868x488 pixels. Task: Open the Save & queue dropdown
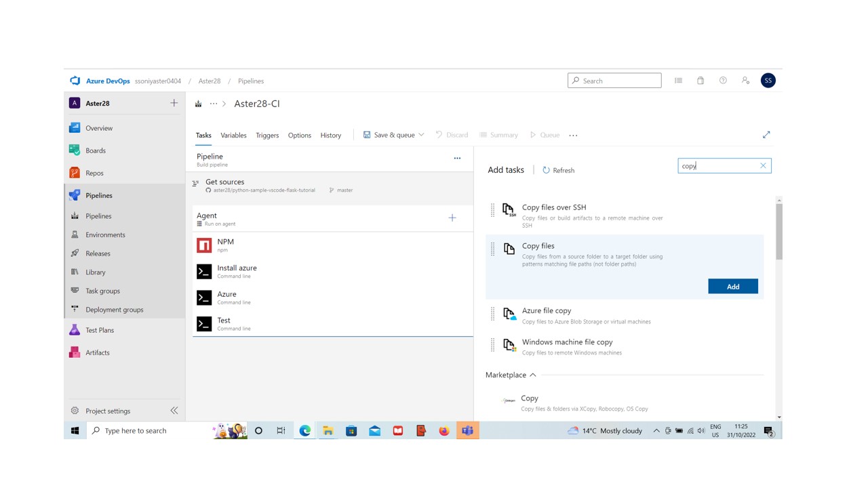[421, 135]
